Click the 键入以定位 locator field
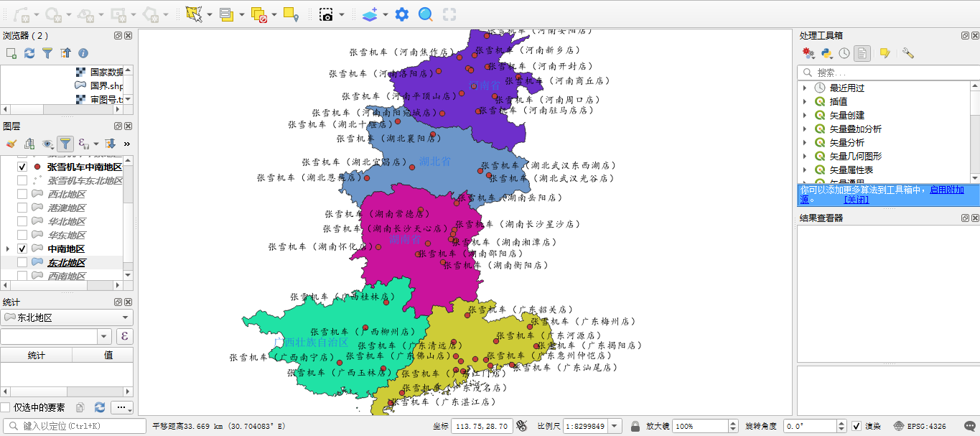980x436 pixels. pos(74,426)
